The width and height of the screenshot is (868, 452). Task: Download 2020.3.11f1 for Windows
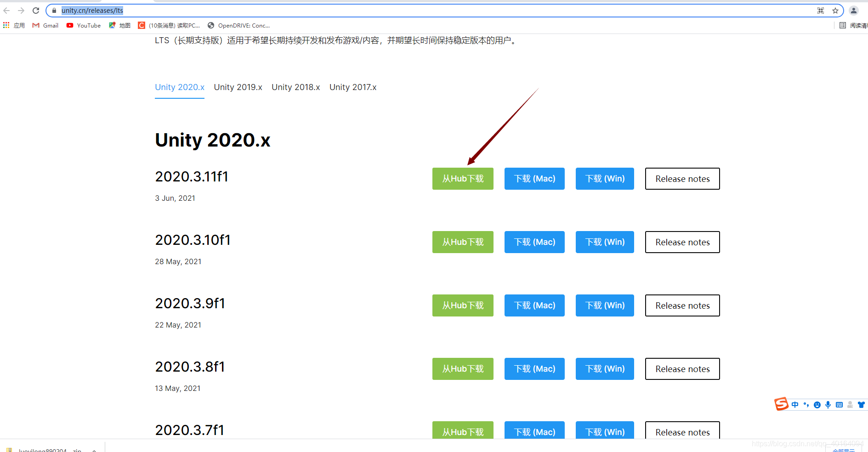[605, 179]
